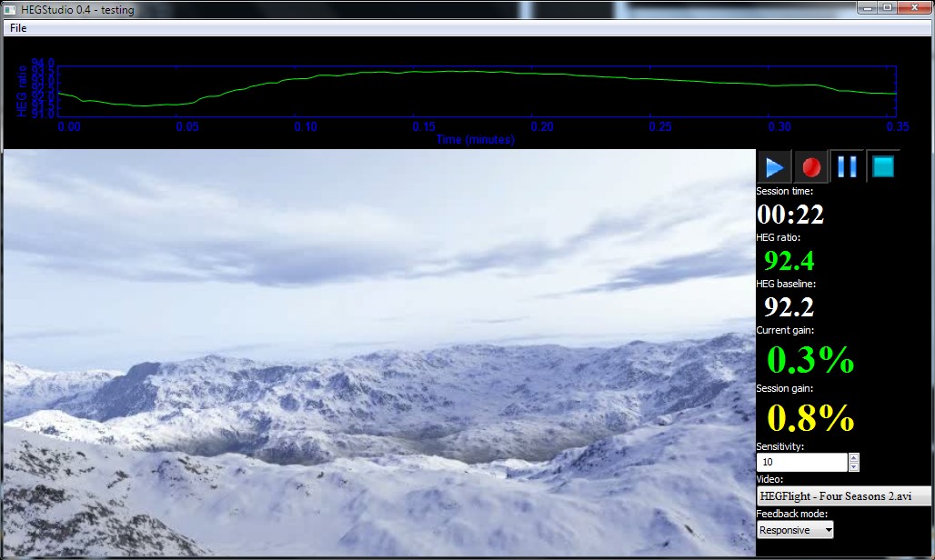Expand the Feedback mode Responsive dropdown

pyautogui.click(x=795, y=530)
